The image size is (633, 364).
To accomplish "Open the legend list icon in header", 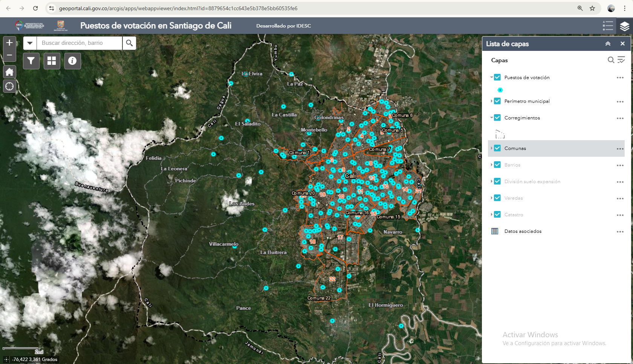I will tap(607, 26).
